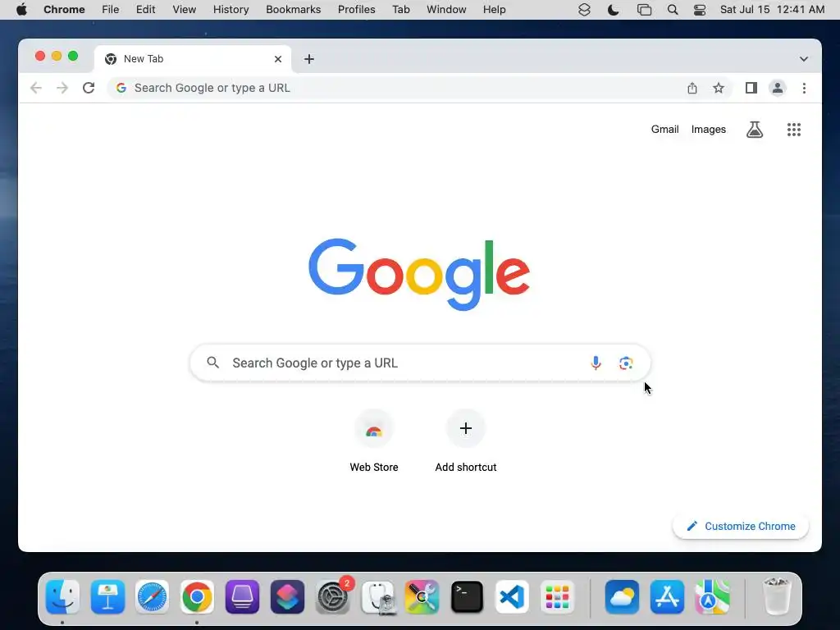The image size is (840, 630).
Task: Open the View menu
Action: click(184, 10)
